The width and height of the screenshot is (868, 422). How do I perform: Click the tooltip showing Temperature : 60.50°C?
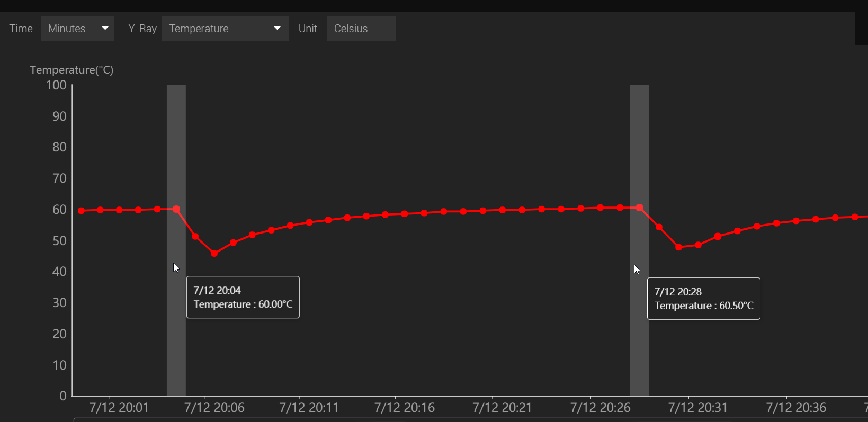tap(703, 299)
